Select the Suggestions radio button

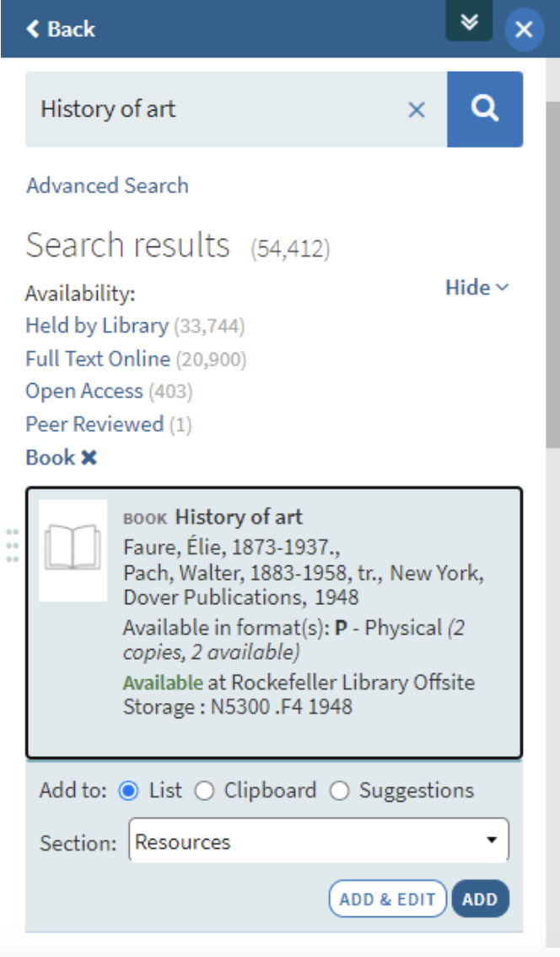(340, 790)
